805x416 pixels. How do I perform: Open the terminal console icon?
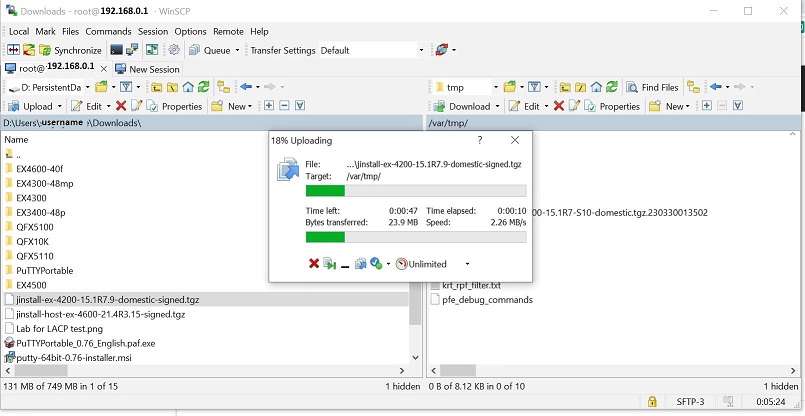tap(117, 50)
